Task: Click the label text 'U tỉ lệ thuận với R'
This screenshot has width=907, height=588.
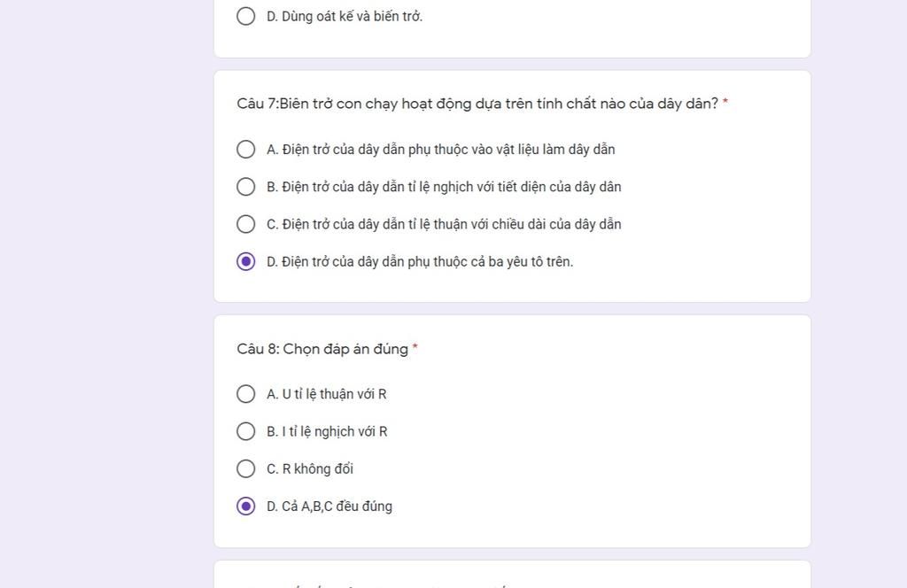Action: 334,394
